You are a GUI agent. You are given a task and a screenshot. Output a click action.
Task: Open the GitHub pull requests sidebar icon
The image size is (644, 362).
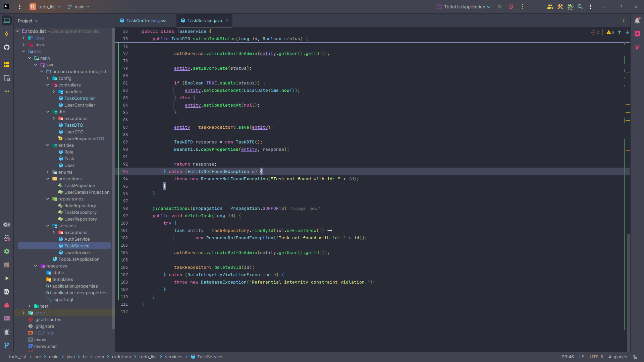pyautogui.click(x=7, y=47)
